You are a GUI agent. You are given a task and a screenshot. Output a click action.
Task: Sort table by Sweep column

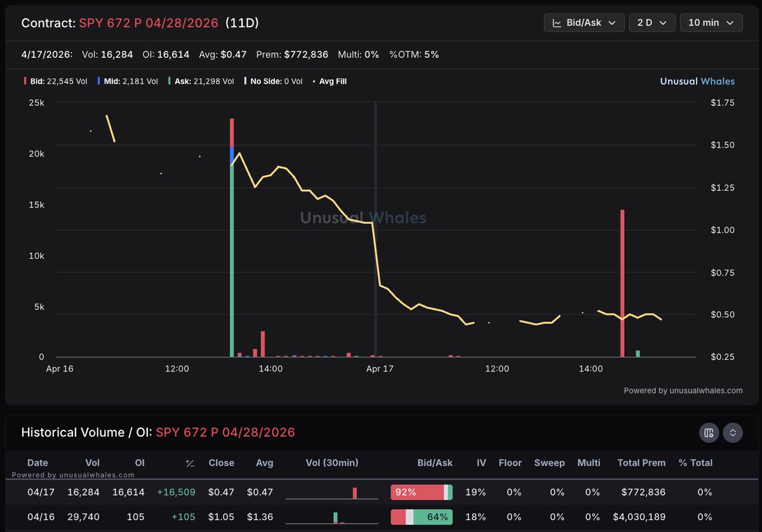click(549, 463)
